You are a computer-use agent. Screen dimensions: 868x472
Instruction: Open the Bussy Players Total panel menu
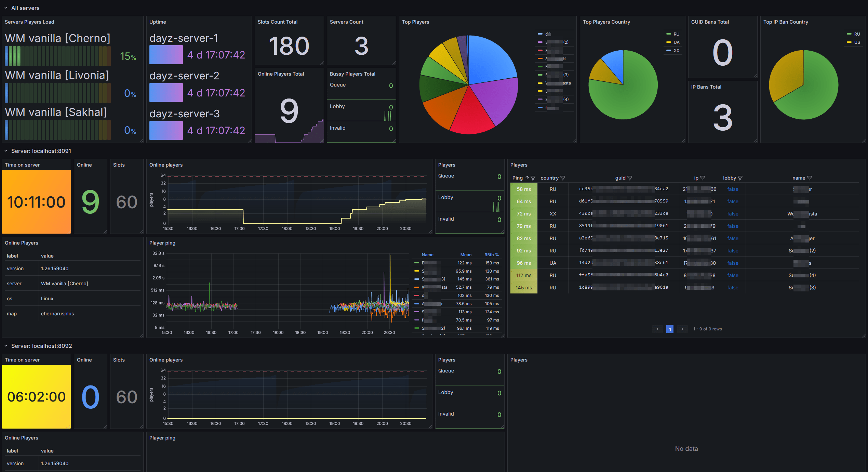(352, 74)
